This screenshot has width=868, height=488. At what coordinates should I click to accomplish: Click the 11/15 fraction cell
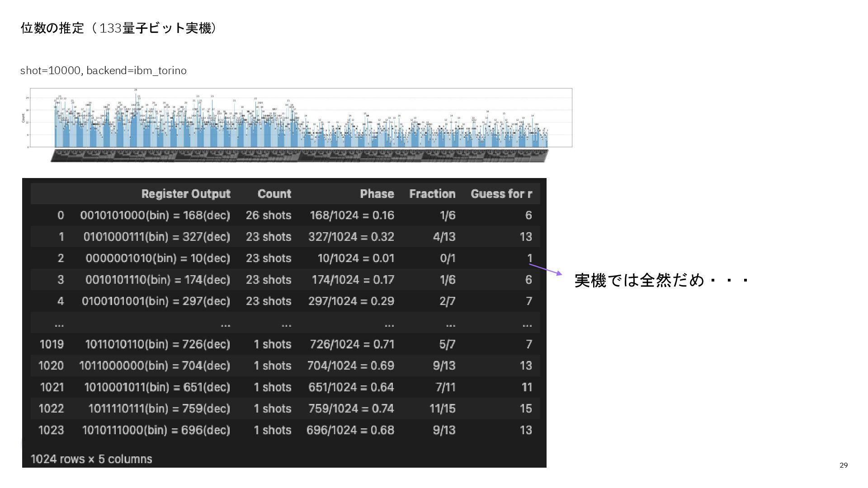442,408
